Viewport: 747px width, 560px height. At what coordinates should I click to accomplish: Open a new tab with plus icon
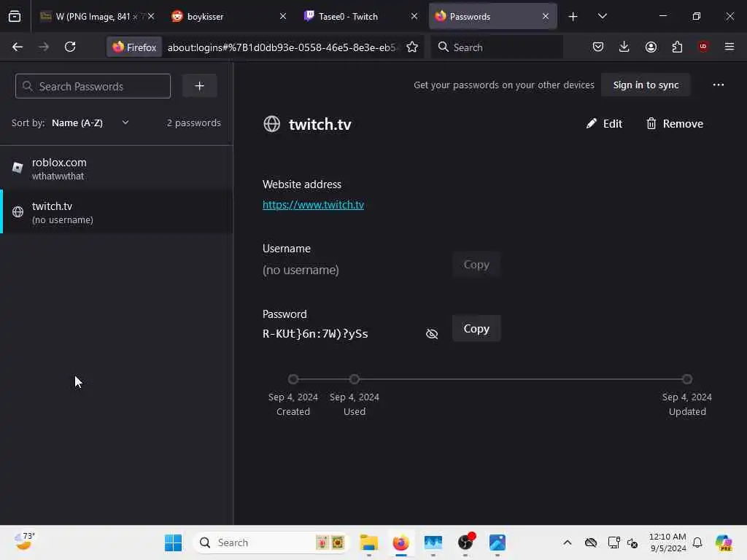click(x=573, y=17)
